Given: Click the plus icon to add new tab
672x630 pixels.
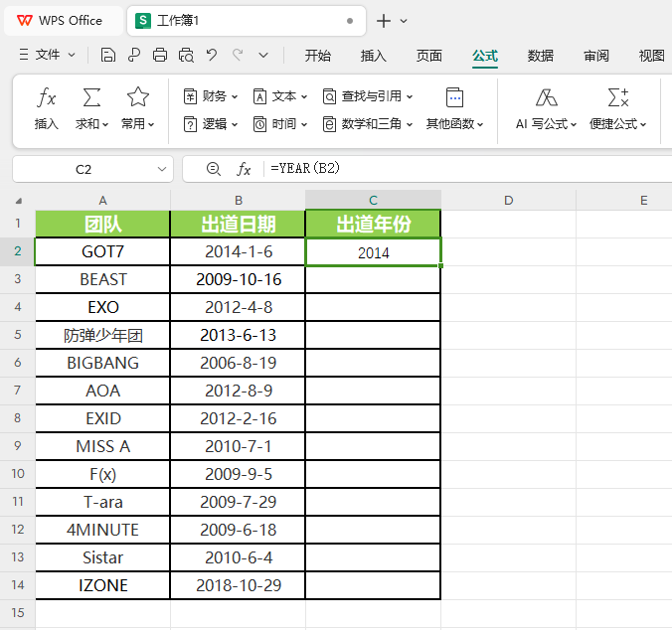Looking at the screenshot, I should (384, 21).
